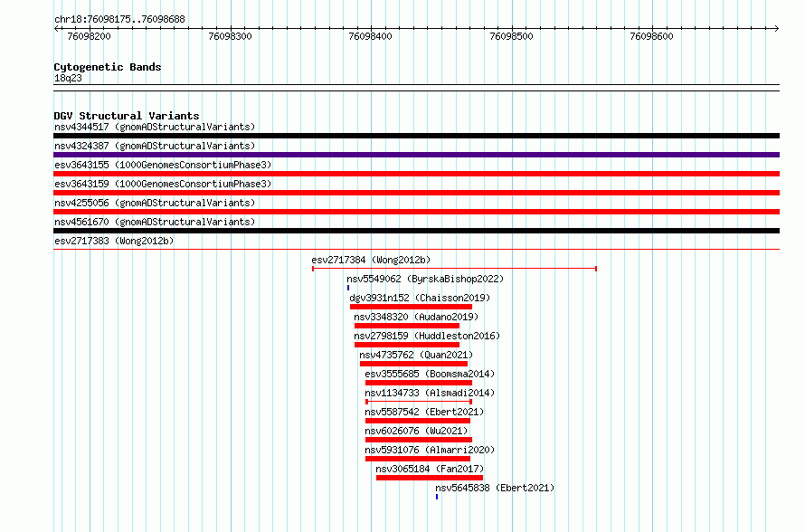Select the small blue nsv5549062 marker

click(348, 288)
